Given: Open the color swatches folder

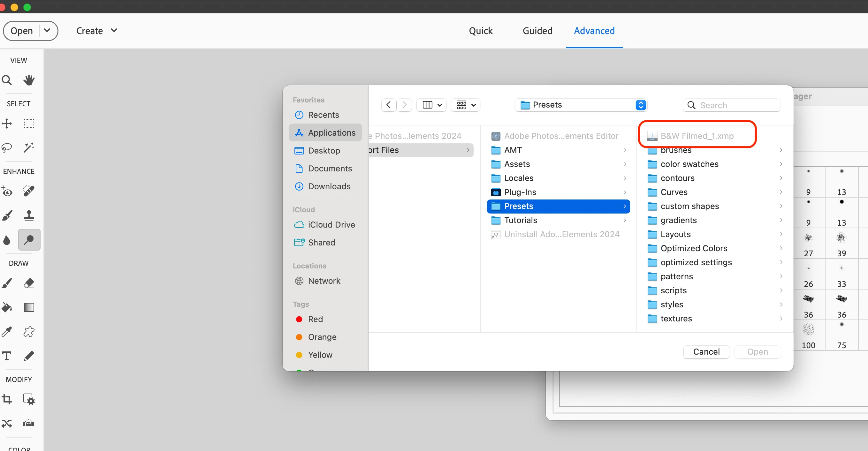Looking at the screenshot, I should pos(689,164).
